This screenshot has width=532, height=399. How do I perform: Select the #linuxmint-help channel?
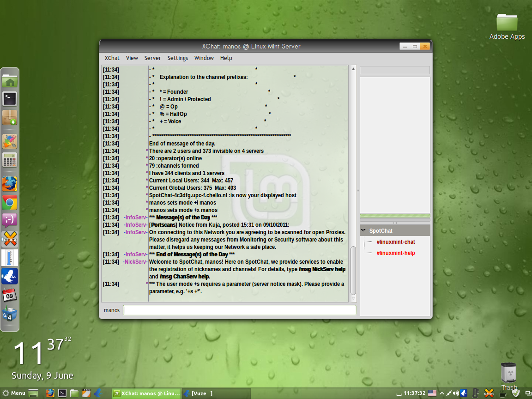pos(396,253)
